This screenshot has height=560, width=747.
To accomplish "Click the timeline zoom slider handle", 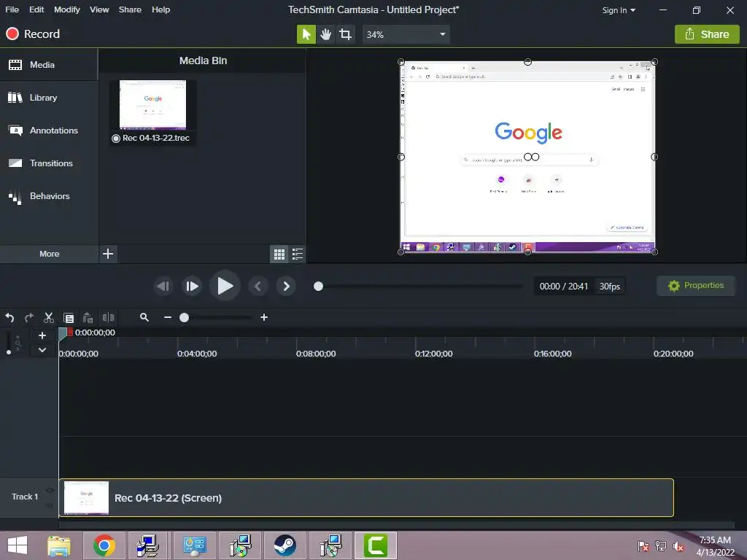I will pos(185,318).
